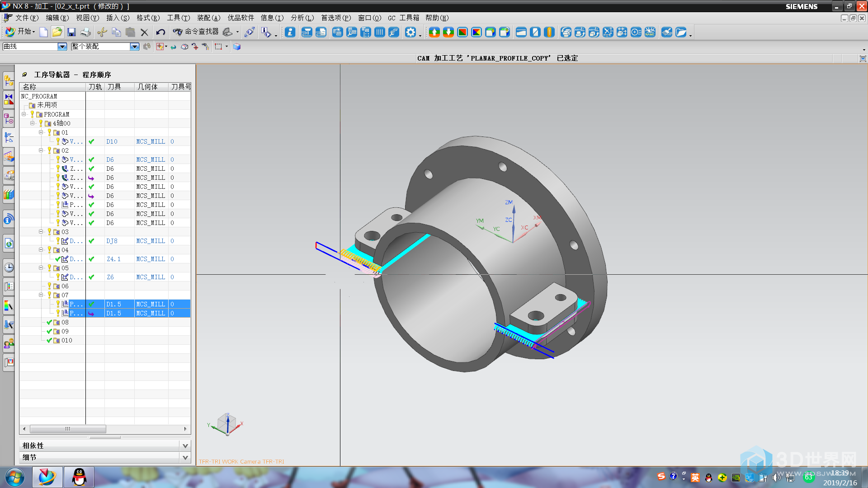Screen dimensions: 868x488
Task: Open the 编辑(E) menu
Action: point(57,18)
